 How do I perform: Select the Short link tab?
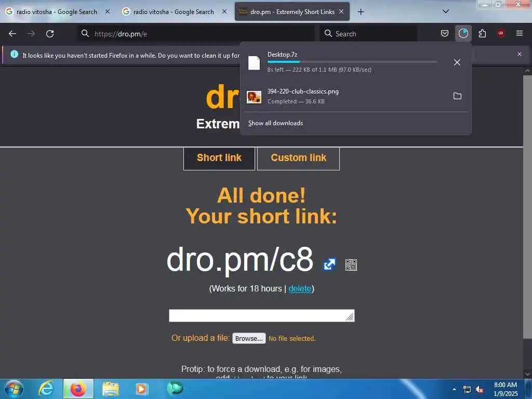point(219,158)
